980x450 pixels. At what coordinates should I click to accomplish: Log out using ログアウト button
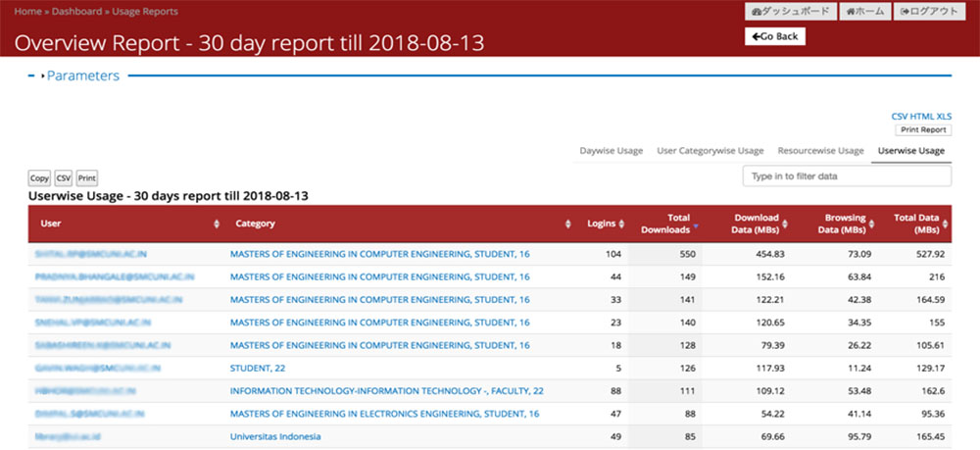pyautogui.click(x=929, y=11)
